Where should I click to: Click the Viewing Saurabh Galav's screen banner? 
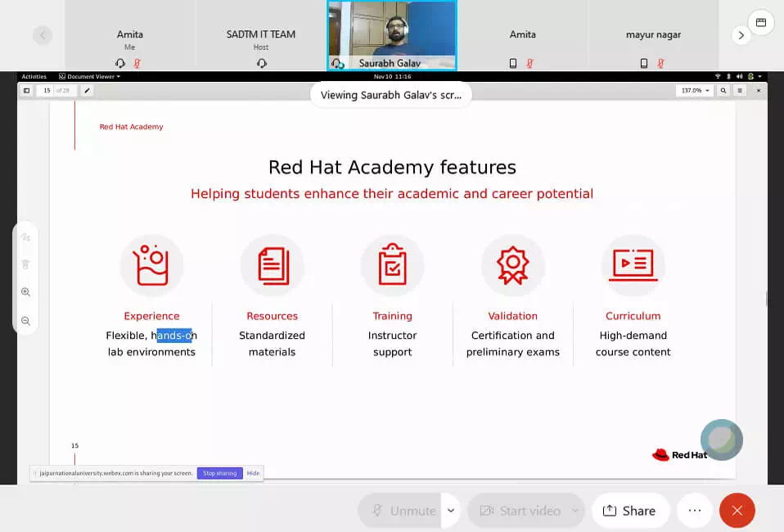(391, 95)
